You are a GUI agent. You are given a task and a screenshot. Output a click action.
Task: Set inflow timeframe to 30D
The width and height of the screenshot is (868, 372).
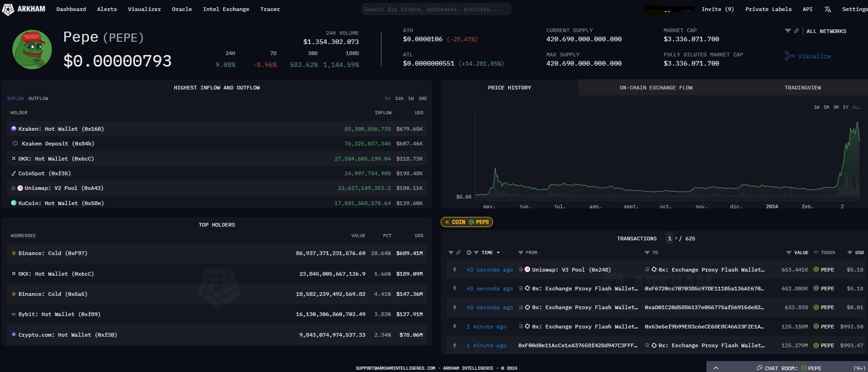(x=423, y=99)
